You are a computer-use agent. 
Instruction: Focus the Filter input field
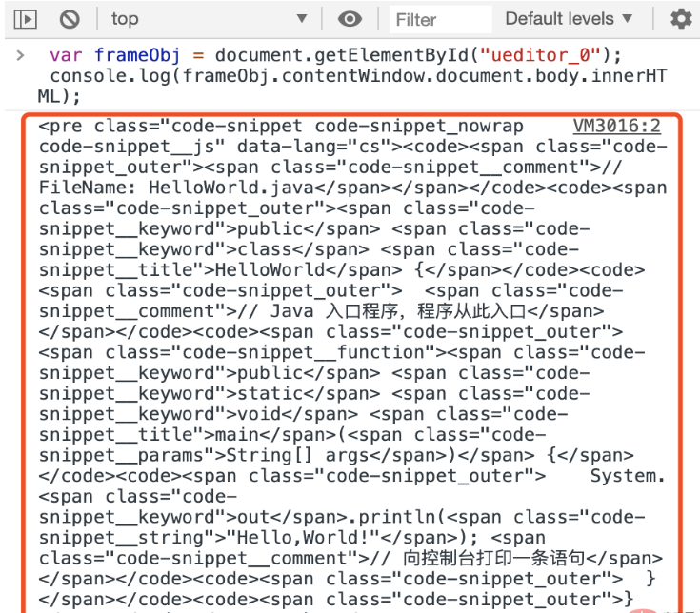pyautogui.click(x=440, y=19)
